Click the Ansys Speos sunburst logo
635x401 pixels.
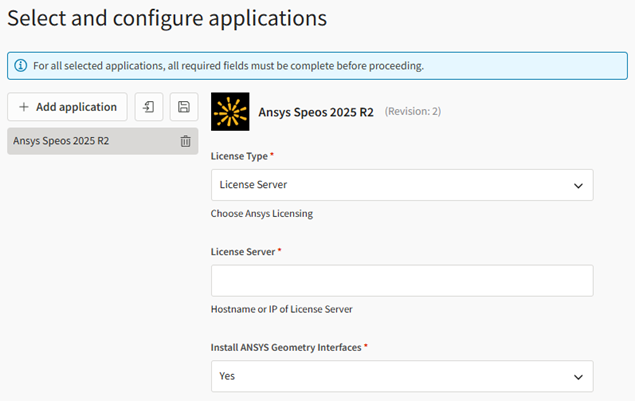(230, 111)
